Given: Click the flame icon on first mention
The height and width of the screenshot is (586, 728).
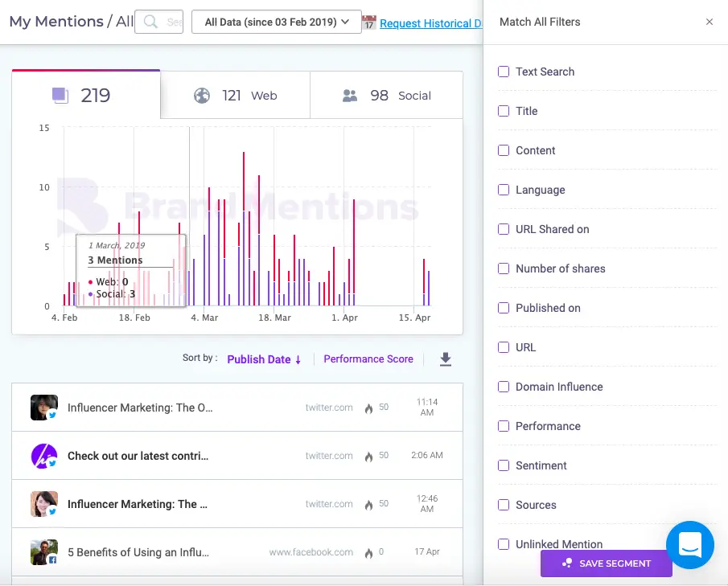Looking at the screenshot, I should click(x=368, y=408).
